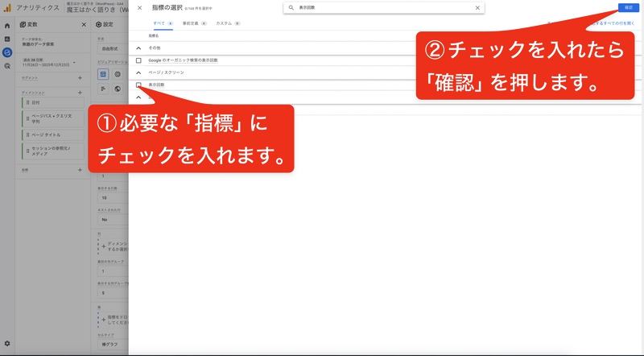
Task: Grab the 日付 dimension drag handle
Action: coord(27,103)
